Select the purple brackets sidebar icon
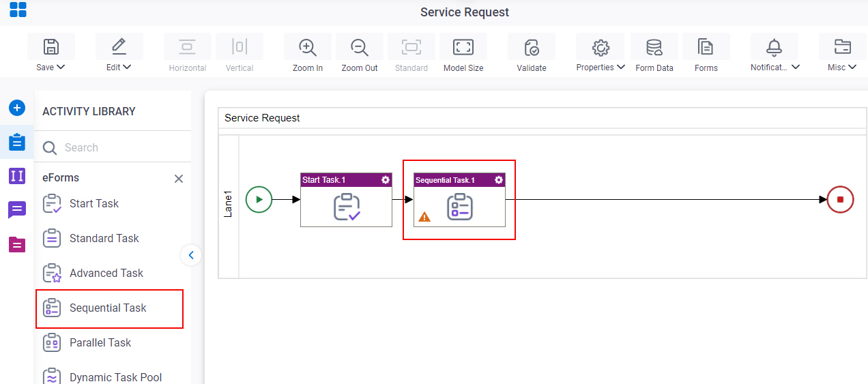The width and height of the screenshot is (868, 384). pyautogui.click(x=17, y=176)
